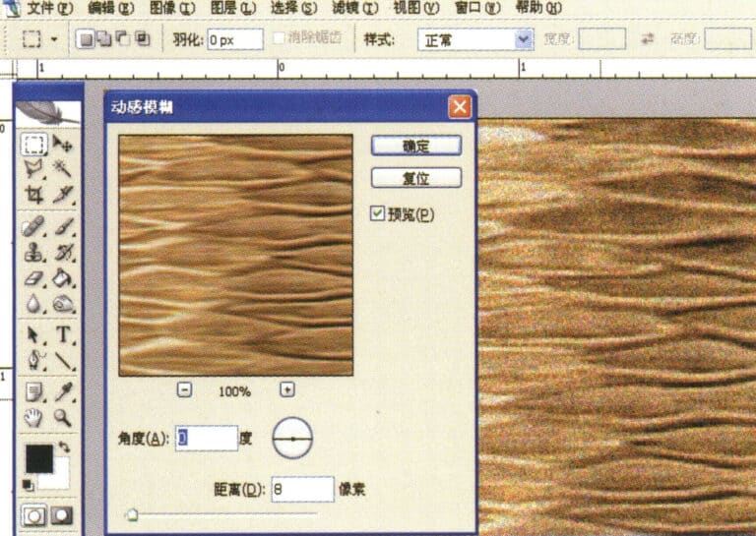Select the Hand tool
Image resolution: width=756 pixels, height=536 pixels.
tap(33, 418)
